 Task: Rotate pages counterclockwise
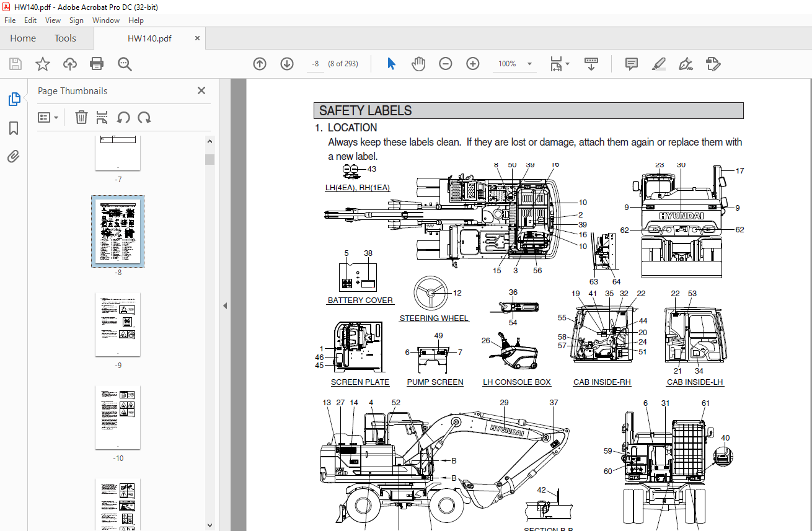click(x=123, y=117)
